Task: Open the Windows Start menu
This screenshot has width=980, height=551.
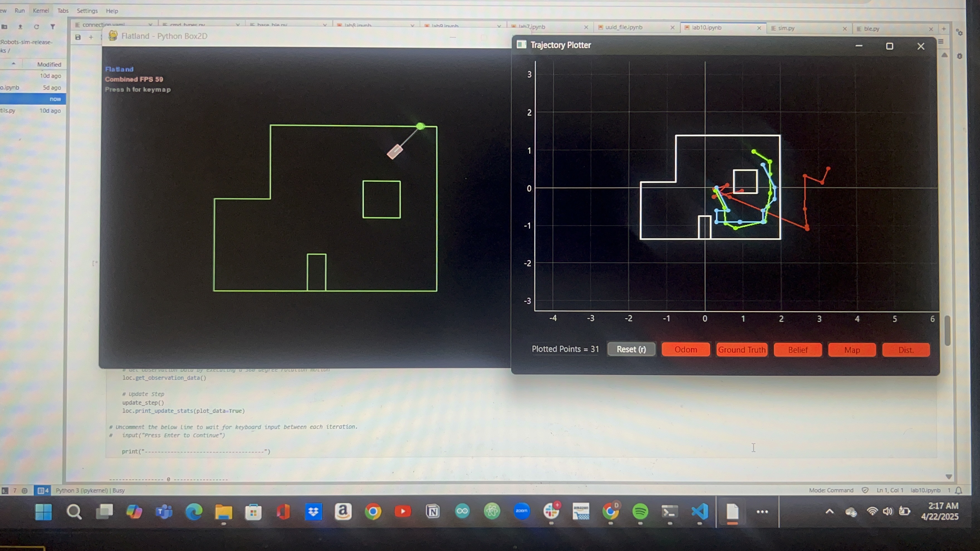Action: (43, 512)
